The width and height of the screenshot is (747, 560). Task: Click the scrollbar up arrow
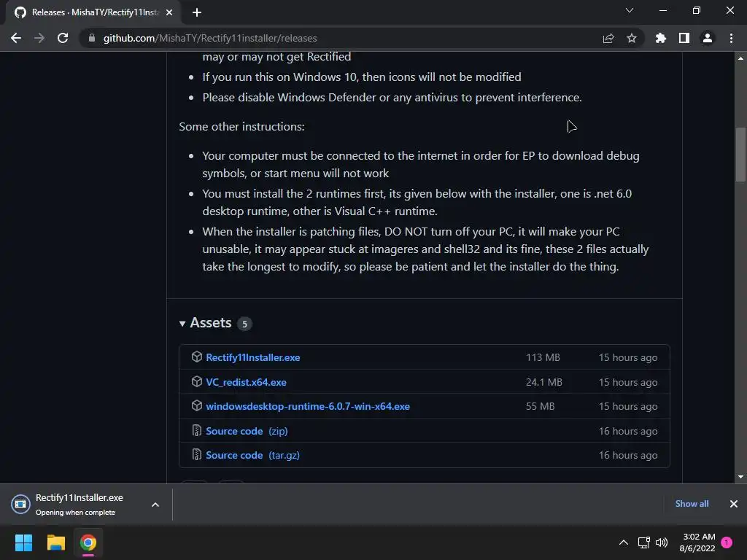tap(740, 58)
